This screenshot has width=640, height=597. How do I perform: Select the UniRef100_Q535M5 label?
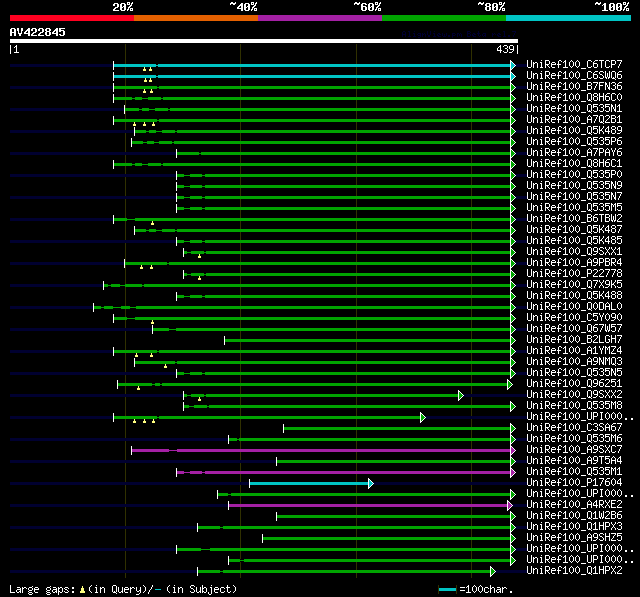pyautogui.click(x=574, y=208)
